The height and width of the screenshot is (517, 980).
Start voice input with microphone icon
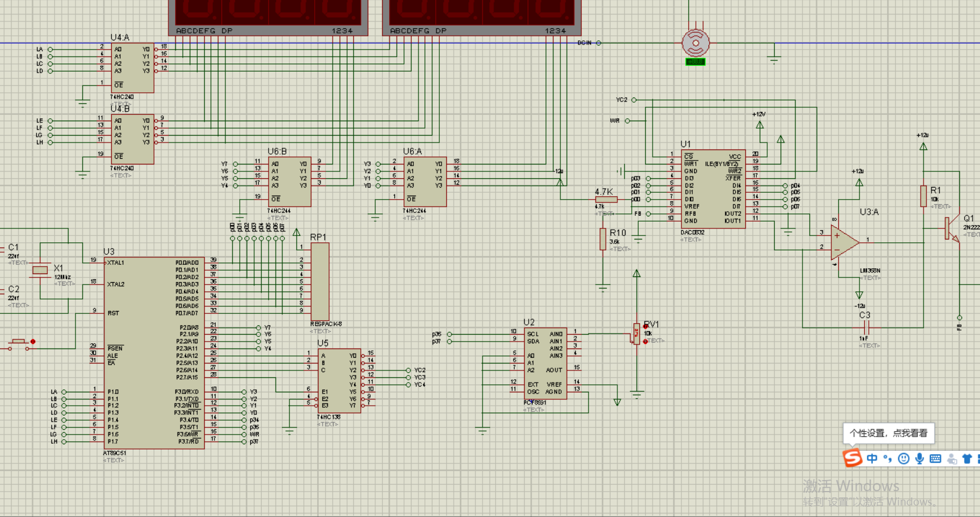coord(919,459)
